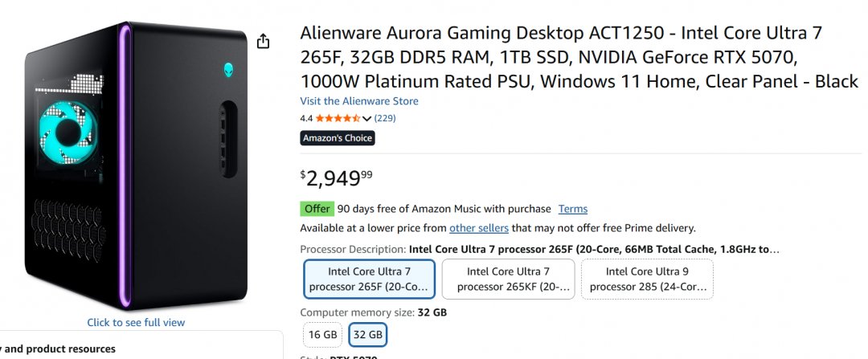Viewport: 868px width, 359px height.
Task: Visit the Alienware Store link
Action: [359, 101]
